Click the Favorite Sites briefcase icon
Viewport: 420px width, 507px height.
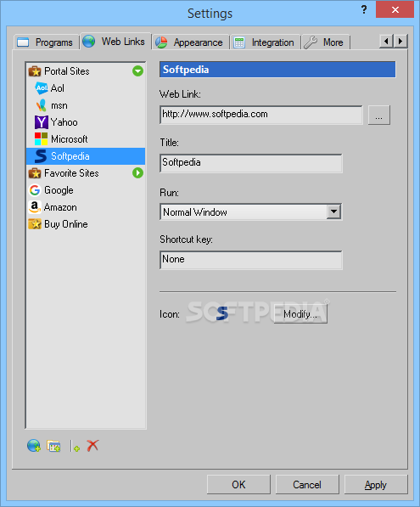pyautogui.click(x=35, y=173)
